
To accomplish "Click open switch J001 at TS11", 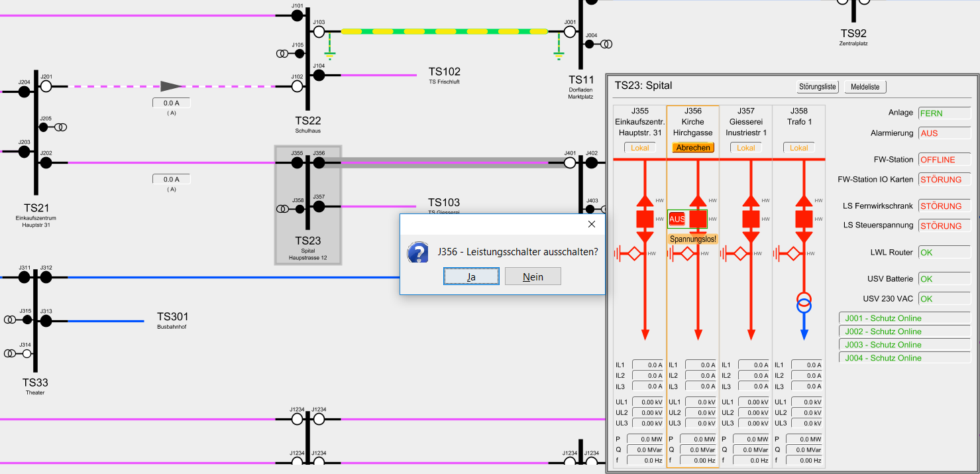I will [x=569, y=31].
